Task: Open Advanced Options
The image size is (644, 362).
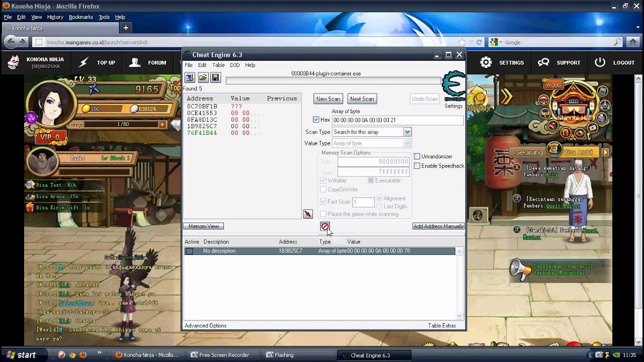Action: tap(205, 326)
